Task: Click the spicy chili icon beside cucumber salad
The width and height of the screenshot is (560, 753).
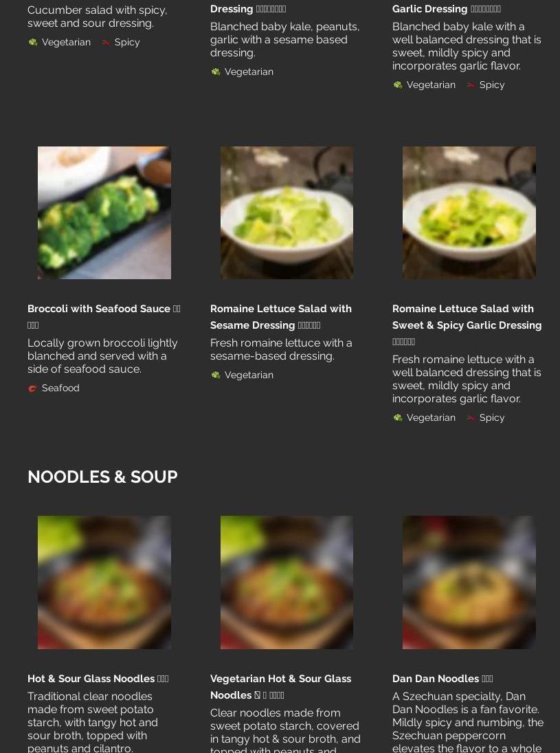Action: [x=106, y=42]
